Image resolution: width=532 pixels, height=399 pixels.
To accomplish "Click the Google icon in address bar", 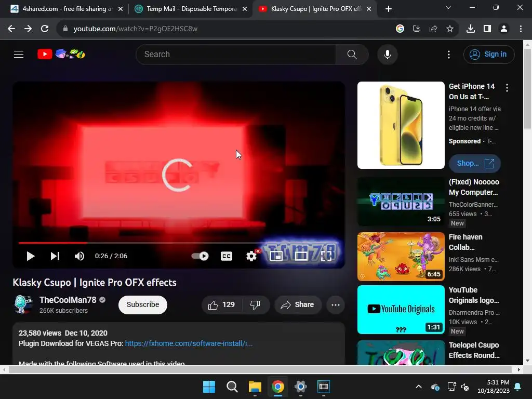I will coord(400,29).
